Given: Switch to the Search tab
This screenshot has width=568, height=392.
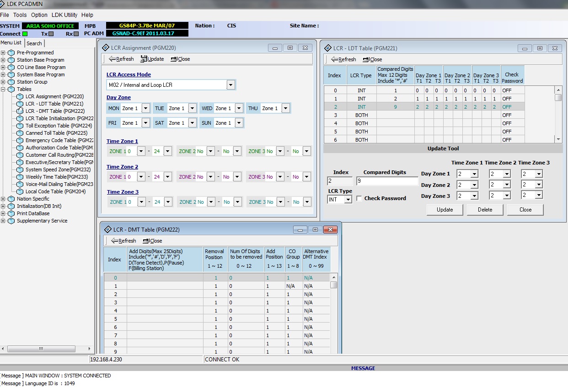Looking at the screenshot, I should click(34, 43).
